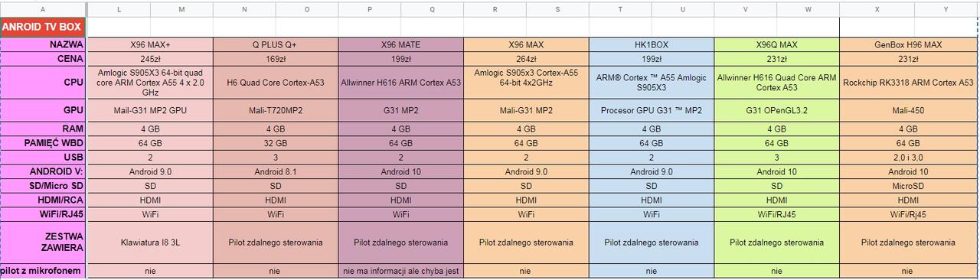
Task: Select the Klawiatura I8 3L cell
Action: tap(150, 242)
